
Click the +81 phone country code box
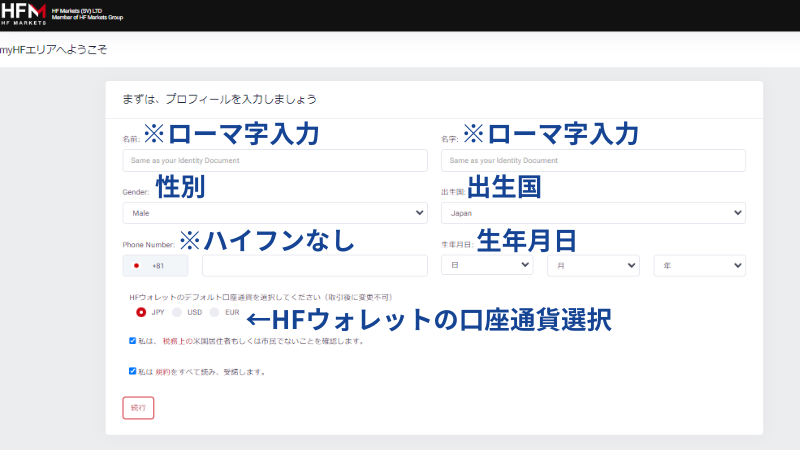pyautogui.click(x=158, y=266)
